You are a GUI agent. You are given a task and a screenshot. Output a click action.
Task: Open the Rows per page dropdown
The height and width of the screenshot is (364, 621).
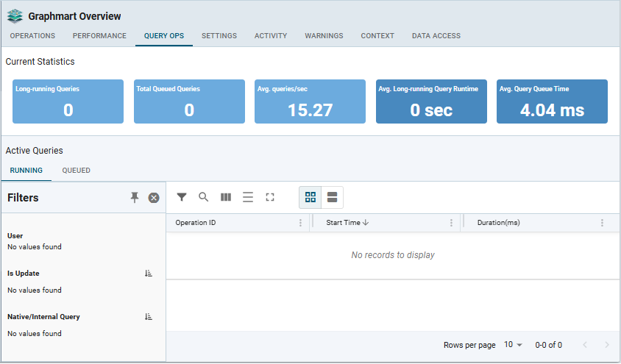tap(513, 345)
